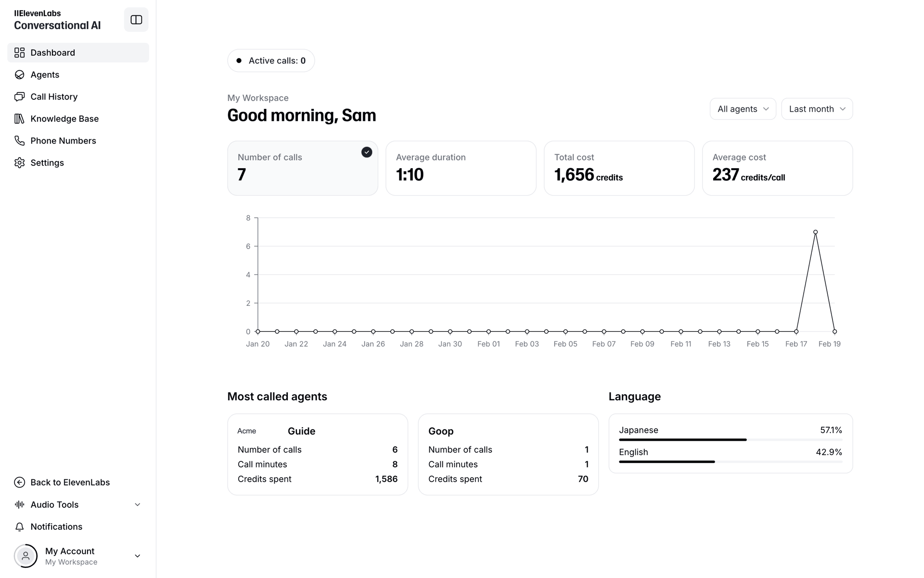Click the Feb 18 peak point on chart

815,232
